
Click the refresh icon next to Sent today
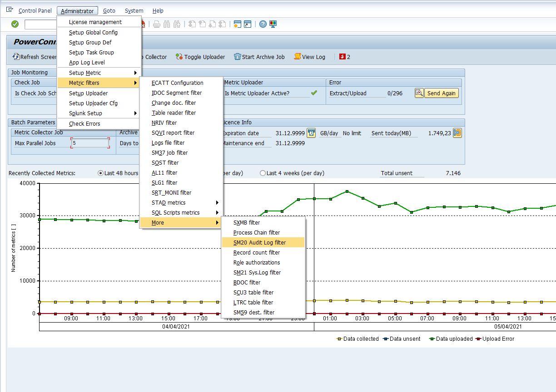click(457, 133)
